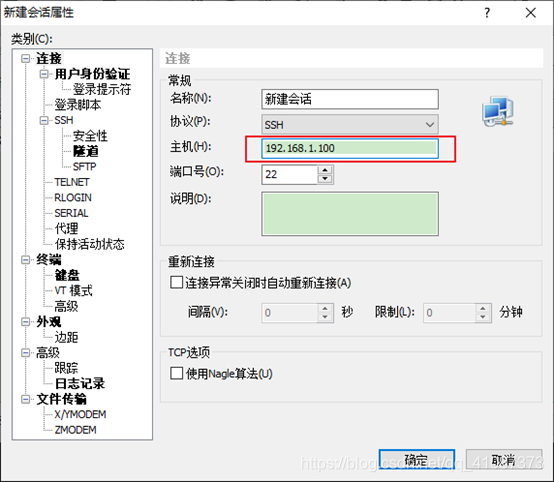Select 跟踪 tree item
The image size is (554, 482).
click(x=66, y=368)
